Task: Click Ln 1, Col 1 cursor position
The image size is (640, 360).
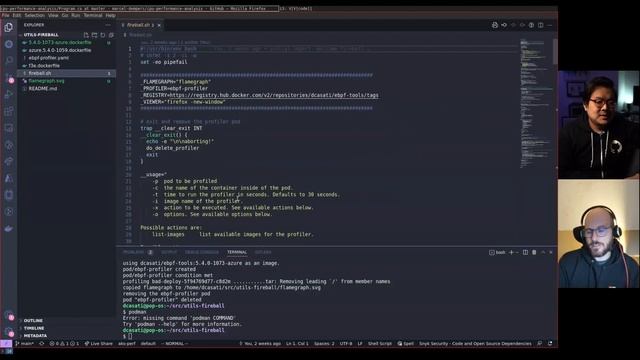Action: (x=297, y=344)
